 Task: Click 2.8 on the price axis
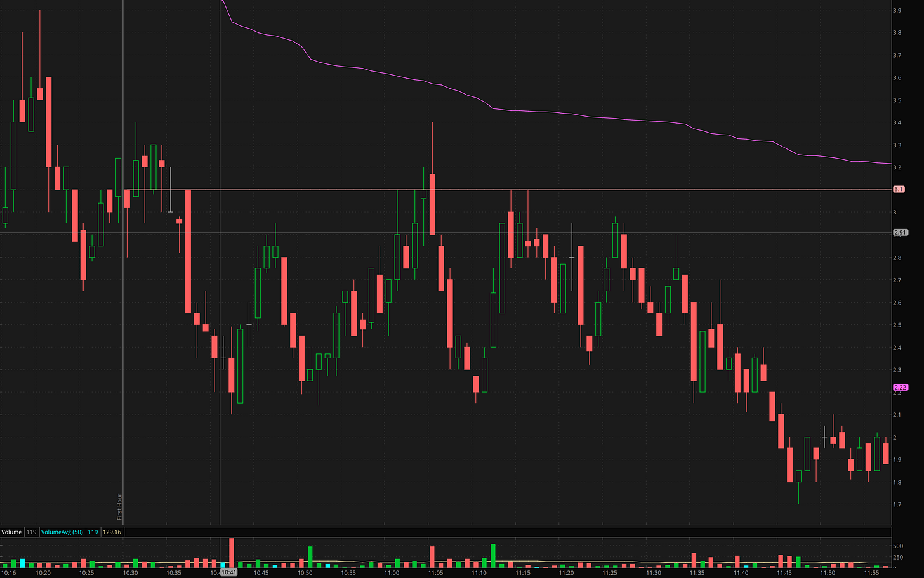click(x=897, y=258)
